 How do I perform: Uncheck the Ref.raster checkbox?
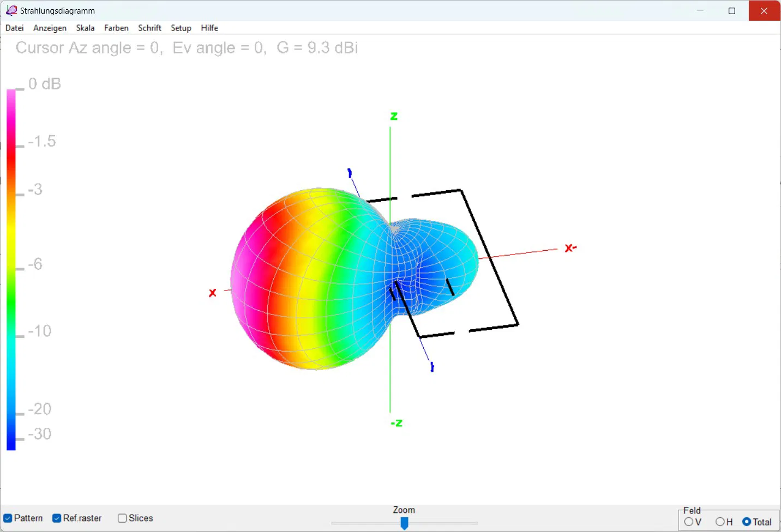[57, 518]
